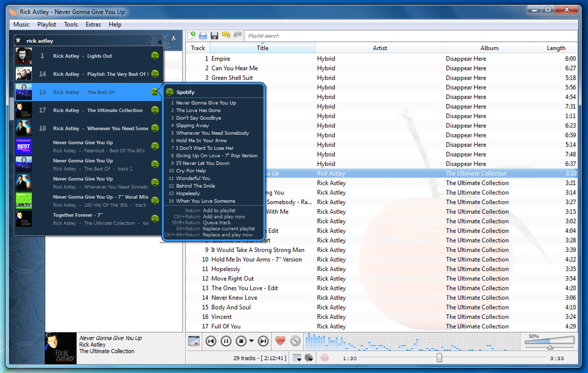This screenshot has width=588, height=373.
Task: Click Spotify icon on The Ultimate Collection result
Action: coord(155,110)
